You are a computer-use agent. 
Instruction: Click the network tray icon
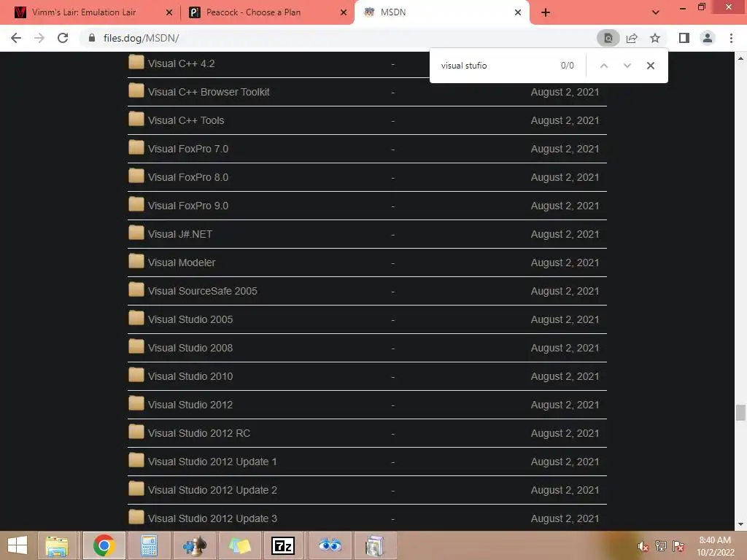(661, 546)
